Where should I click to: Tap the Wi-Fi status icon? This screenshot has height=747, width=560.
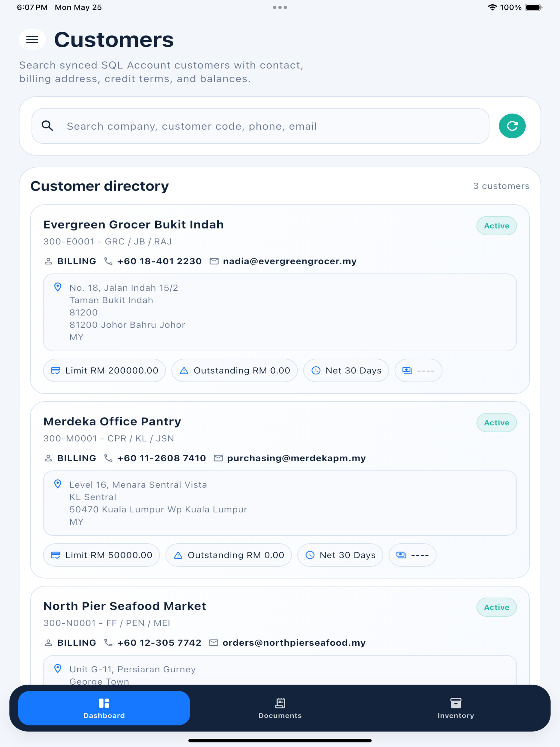(492, 7)
